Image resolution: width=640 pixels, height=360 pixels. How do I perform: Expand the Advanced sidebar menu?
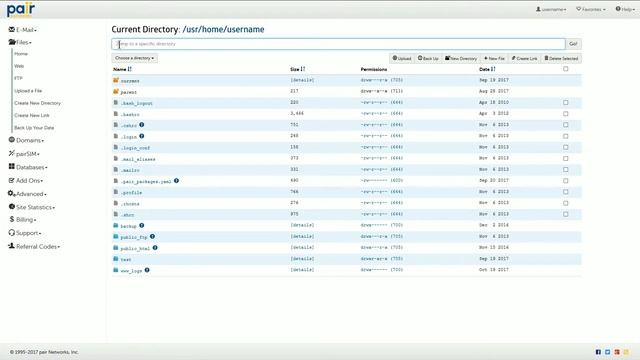click(27, 194)
